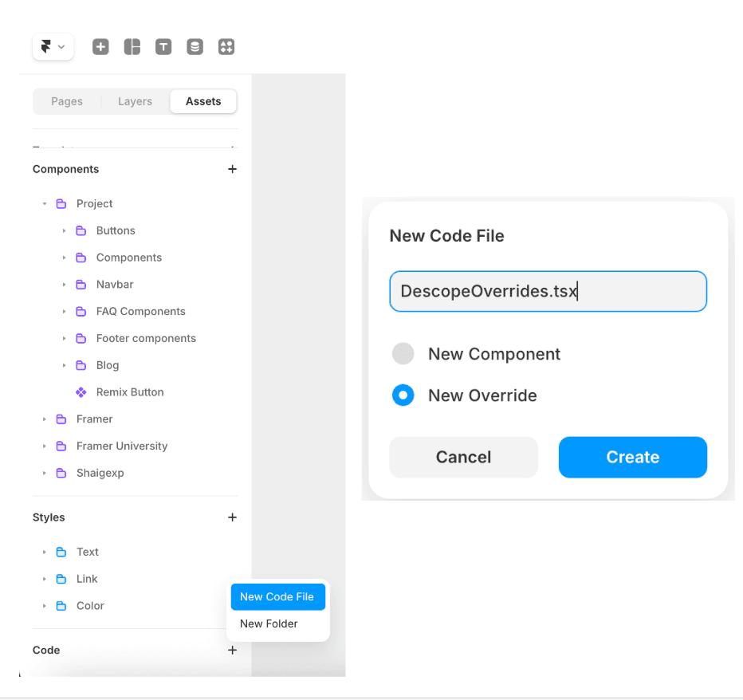This screenshot has width=743, height=700.
Task: Expand the Framer University folder
Action: 45,446
